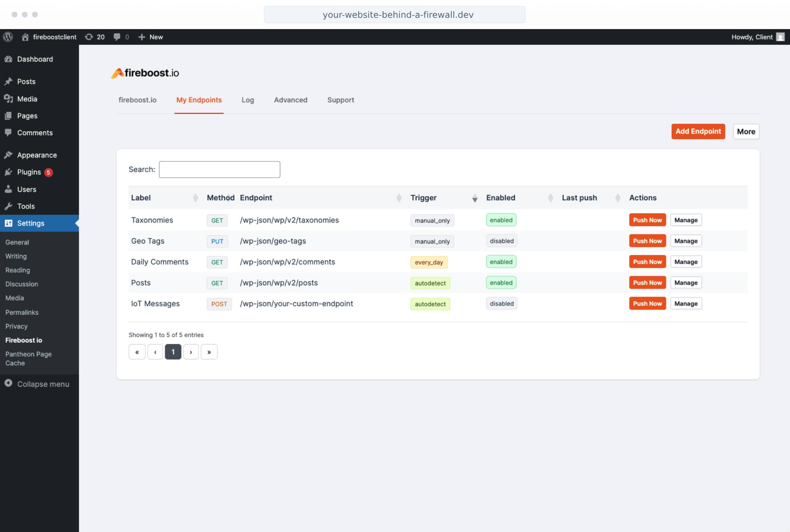The width and height of the screenshot is (790, 532).
Task: Open Discussion settings submenu item
Action: tap(21, 284)
